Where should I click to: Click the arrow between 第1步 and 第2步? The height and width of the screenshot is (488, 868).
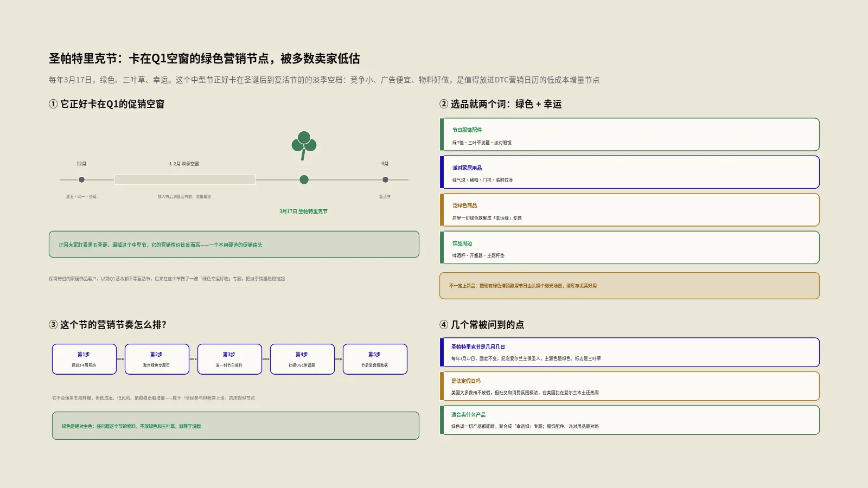120,359
